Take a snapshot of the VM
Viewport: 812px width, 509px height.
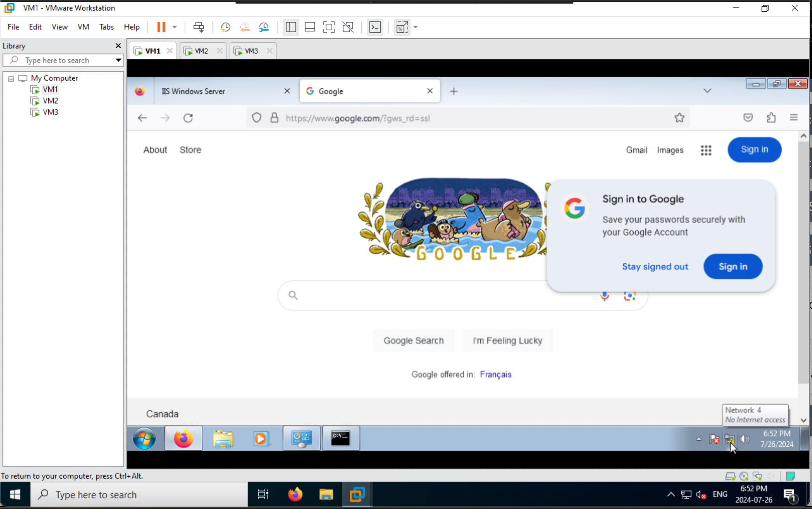225,27
